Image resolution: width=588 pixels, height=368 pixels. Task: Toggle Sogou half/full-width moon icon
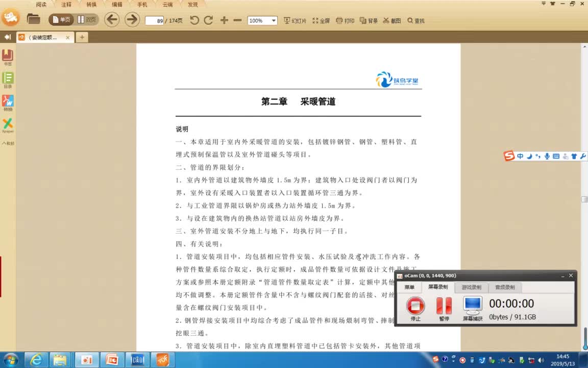tap(529, 156)
